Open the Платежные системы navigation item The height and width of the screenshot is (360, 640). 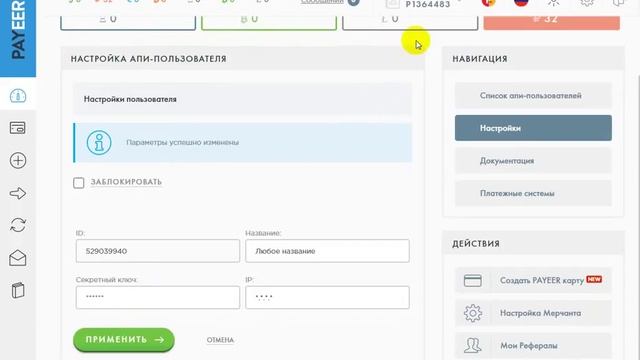[x=533, y=193]
